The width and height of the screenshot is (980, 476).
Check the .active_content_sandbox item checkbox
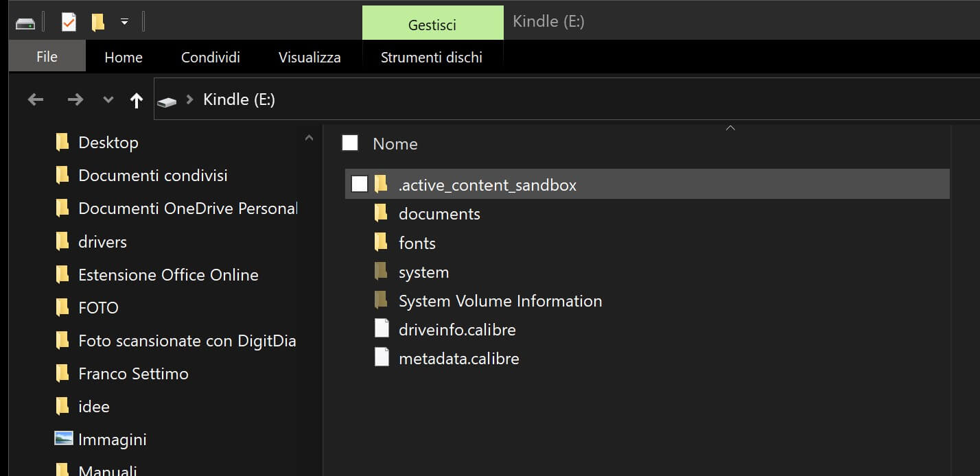click(359, 184)
